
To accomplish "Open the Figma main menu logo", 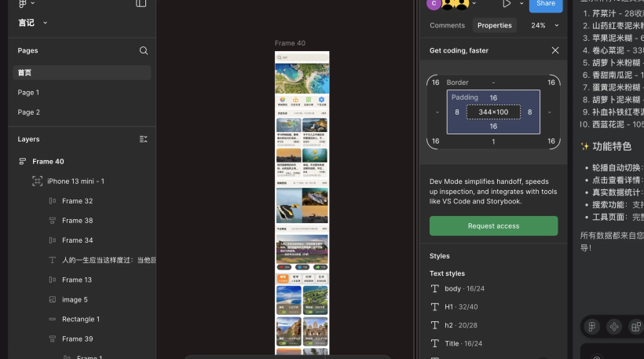I will point(22,4).
